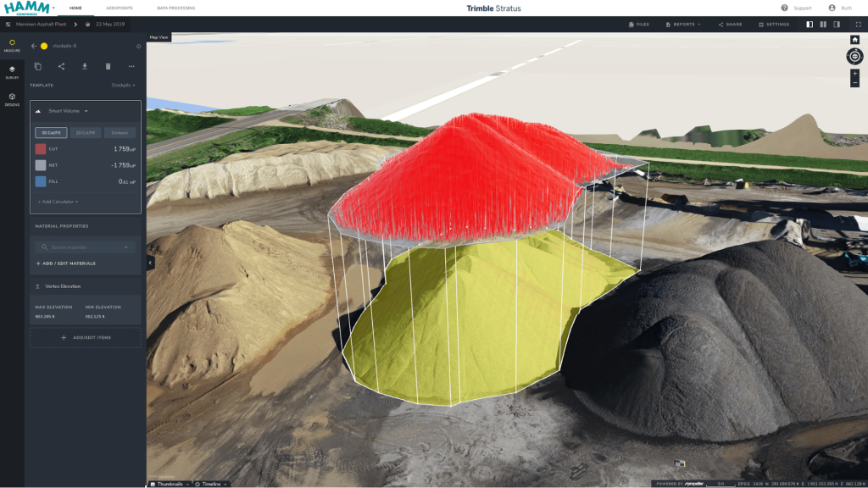Open the Designs panel in the sidebar
This screenshot has height=488, width=868.
pos(12,99)
